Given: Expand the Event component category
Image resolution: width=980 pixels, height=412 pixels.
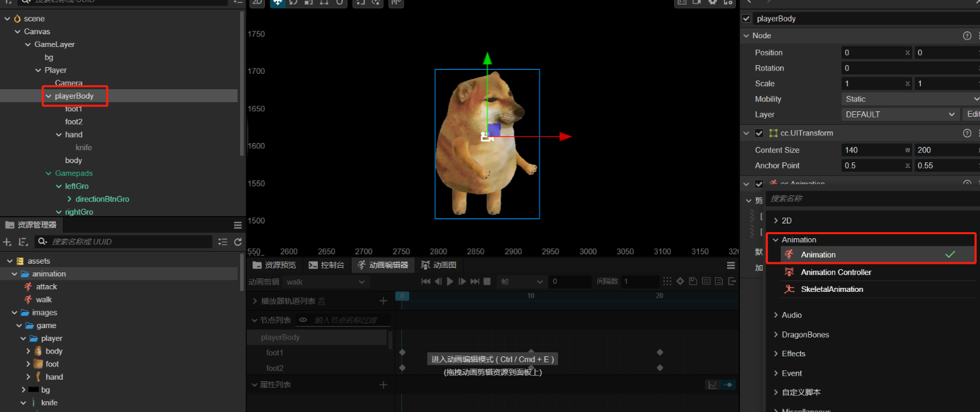Looking at the screenshot, I should (776, 373).
